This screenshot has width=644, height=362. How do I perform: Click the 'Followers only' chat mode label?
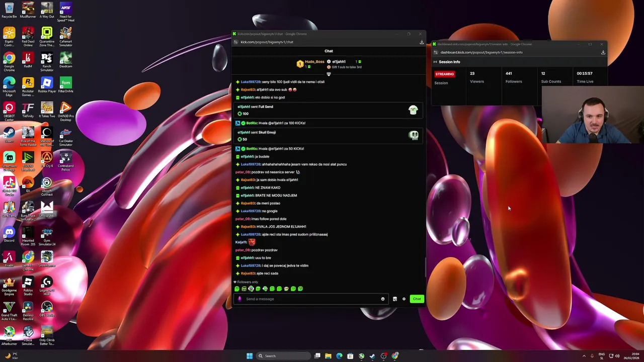246,282
